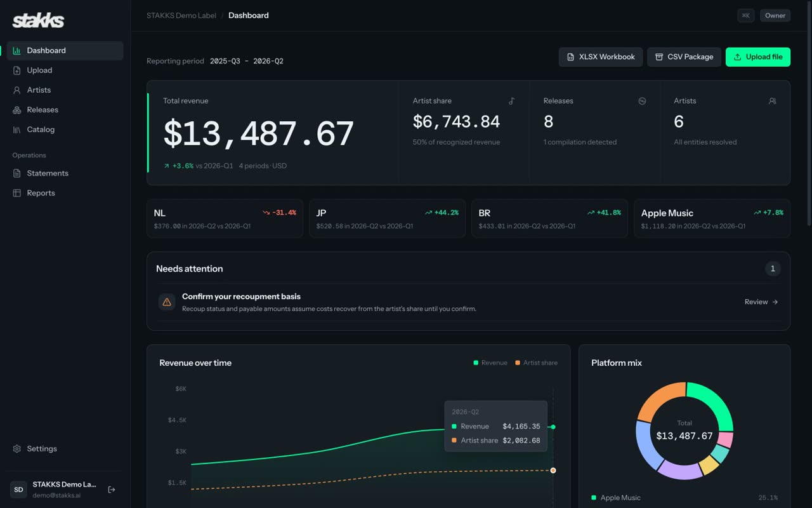
Task: Click the $6,743.84 Artist share value
Action: 456,121
